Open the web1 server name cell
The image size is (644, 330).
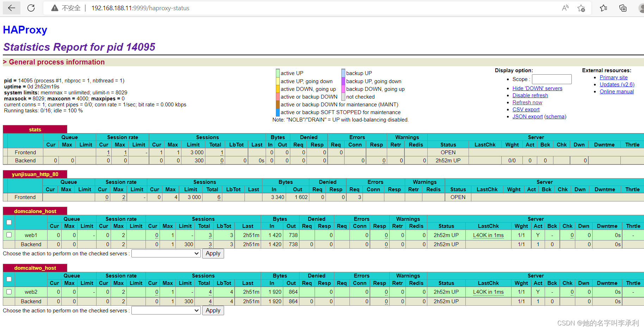click(31, 235)
